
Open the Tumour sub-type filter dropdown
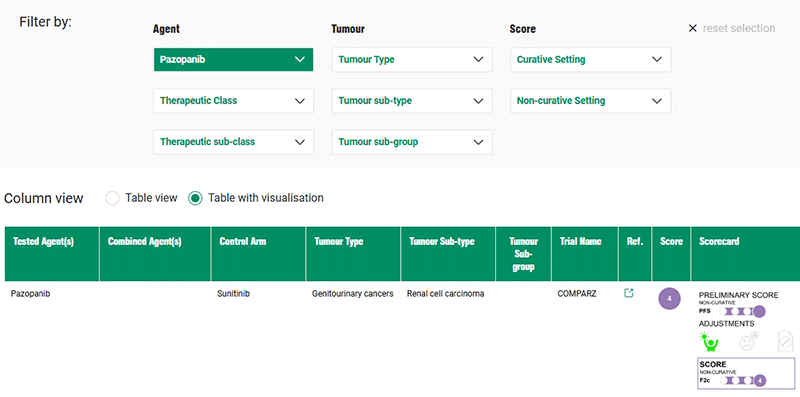(x=412, y=101)
